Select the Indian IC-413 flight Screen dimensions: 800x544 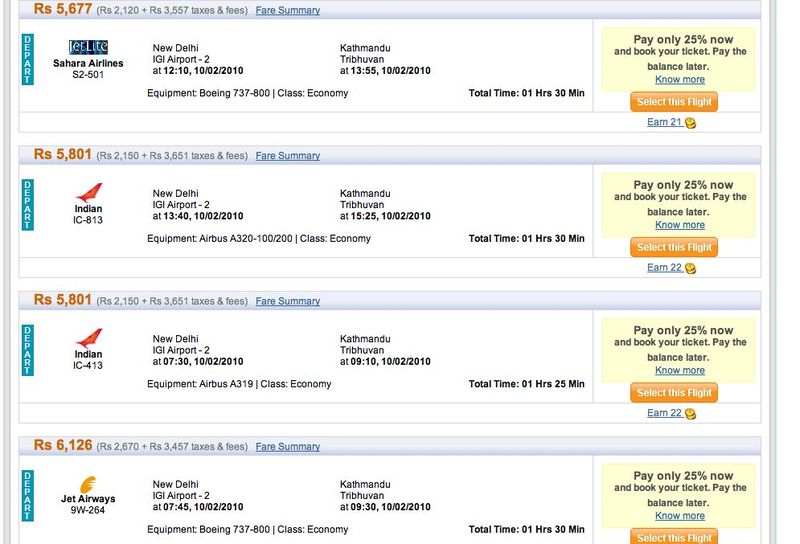674,393
